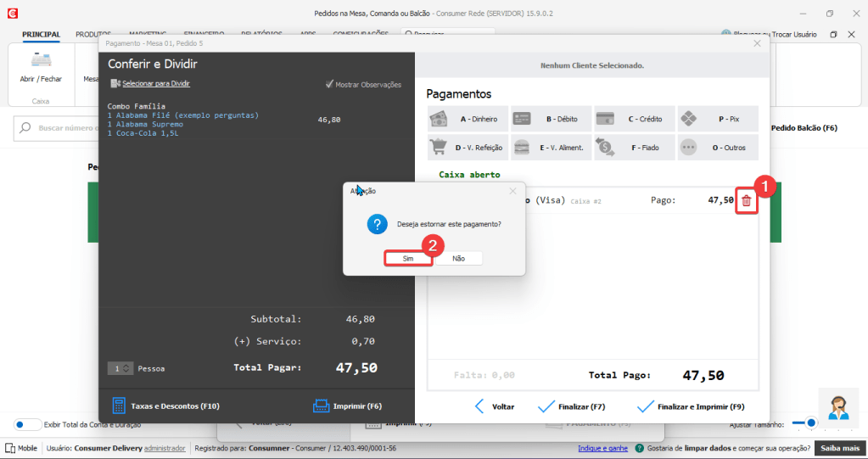
Task: Click the trash icon to delete payment
Action: coord(746,201)
